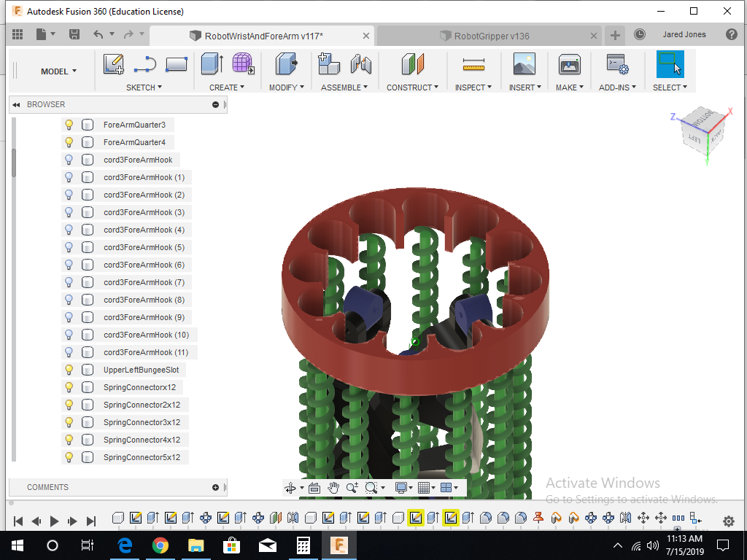This screenshot has width=747, height=560.
Task: Jump to timeline beginning
Action: point(18,521)
